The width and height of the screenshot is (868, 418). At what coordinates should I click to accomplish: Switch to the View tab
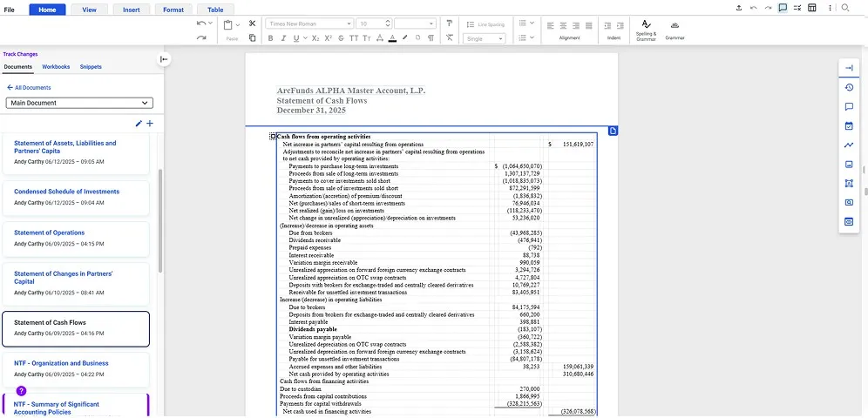click(x=89, y=10)
